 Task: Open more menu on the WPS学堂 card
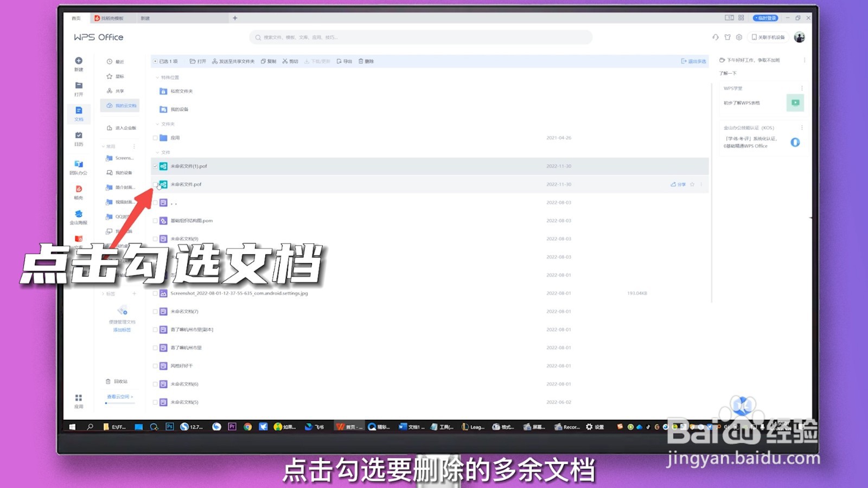click(802, 88)
